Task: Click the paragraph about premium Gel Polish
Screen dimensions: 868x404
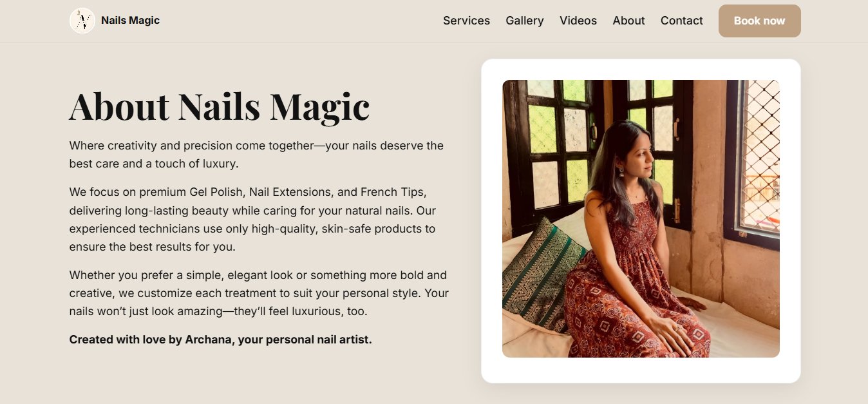Action: pyautogui.click(x=252, y=219)
